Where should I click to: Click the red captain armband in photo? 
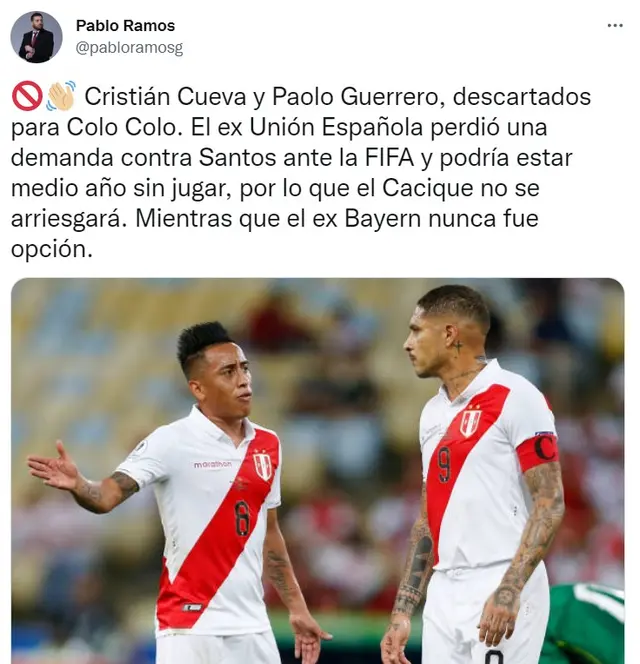pyautogui.click(x=537, y=453)
